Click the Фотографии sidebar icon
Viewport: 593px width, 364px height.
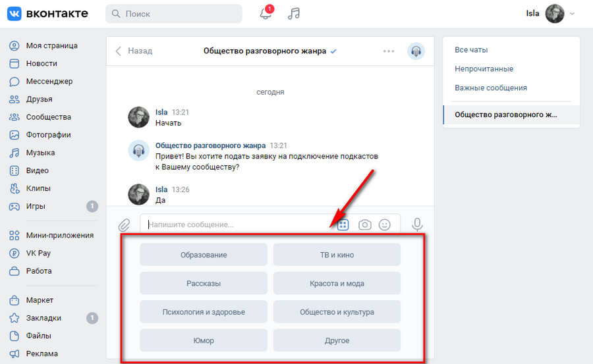point(14,135)
